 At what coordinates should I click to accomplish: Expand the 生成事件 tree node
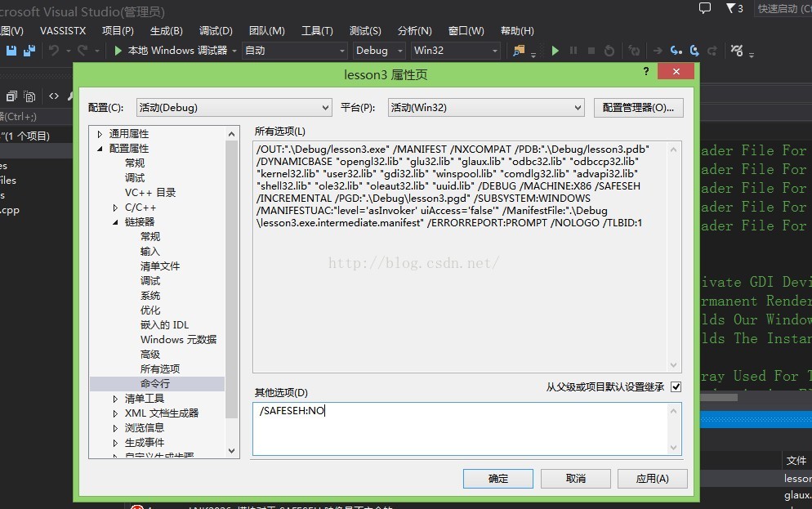point(115,443)
